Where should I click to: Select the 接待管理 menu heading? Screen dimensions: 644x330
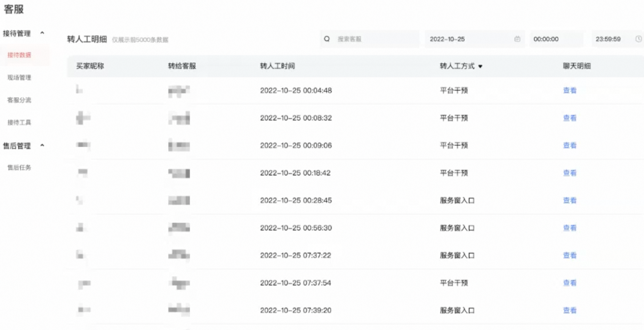tap(17, 33)
